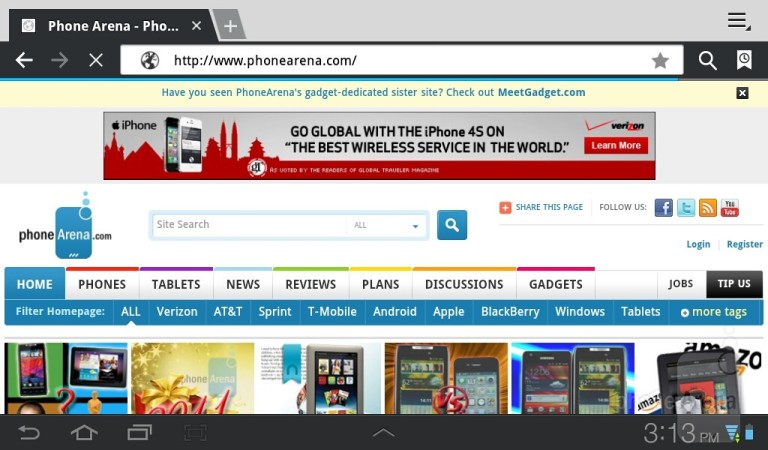Image resolution: width=768 pixels, height=450 pixels.
Task: Open the RSS feed icon
Action: point(708,208)
